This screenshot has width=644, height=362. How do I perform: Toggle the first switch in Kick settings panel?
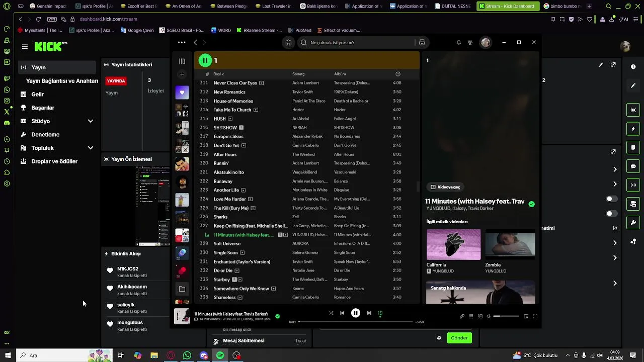611,199
